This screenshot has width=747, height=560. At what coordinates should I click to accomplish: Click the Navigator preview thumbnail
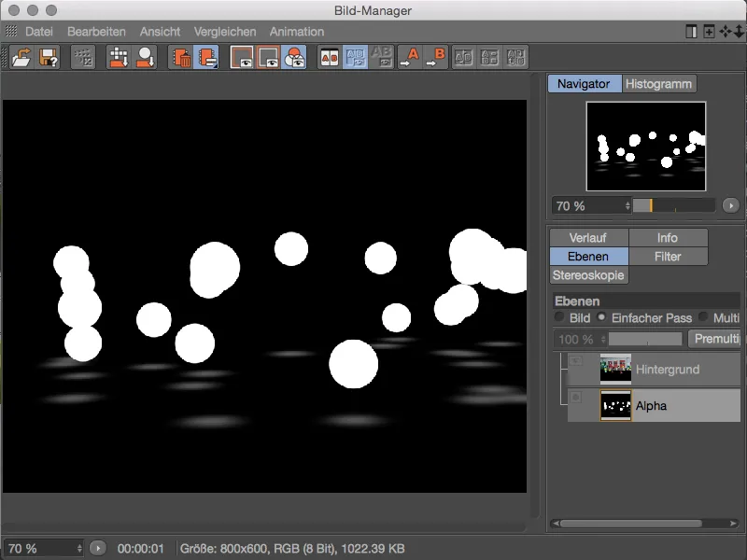pyautogui.click(x=646, y=147)
